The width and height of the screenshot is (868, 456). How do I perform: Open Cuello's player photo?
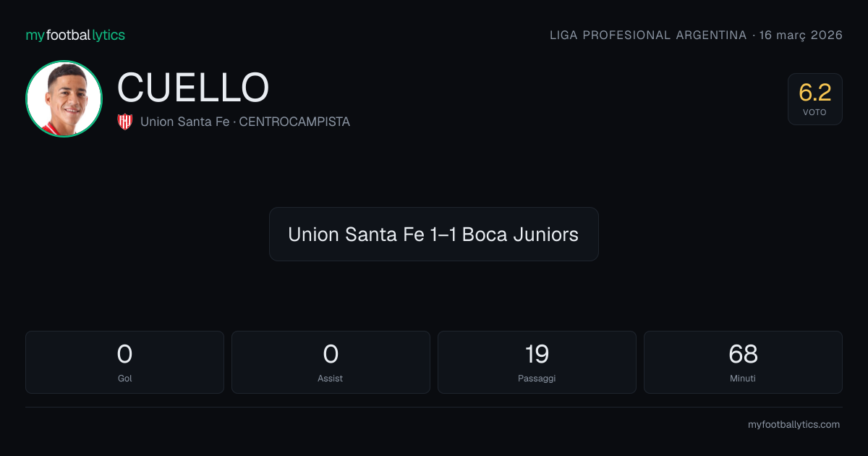[x=64, y=98]
